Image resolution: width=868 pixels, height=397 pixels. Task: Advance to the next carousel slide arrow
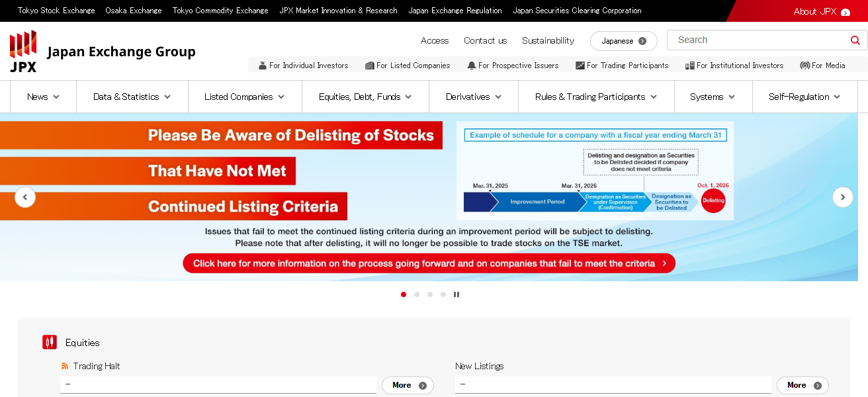842,197
